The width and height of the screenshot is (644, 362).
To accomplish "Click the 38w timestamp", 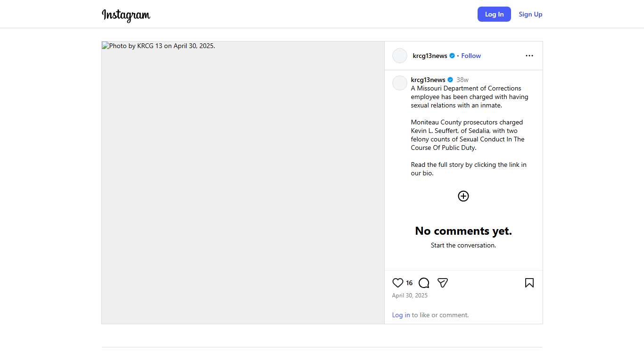I will (462, 80).
